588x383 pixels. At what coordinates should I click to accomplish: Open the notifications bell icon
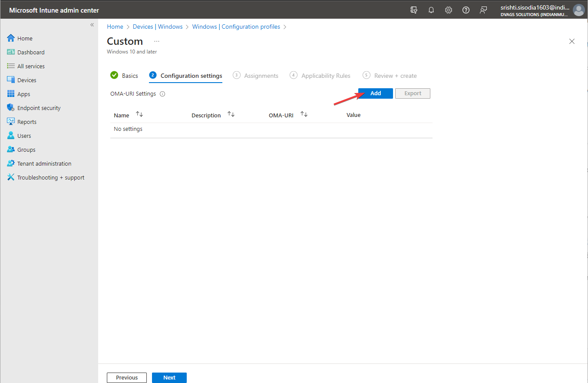[431, 10]
